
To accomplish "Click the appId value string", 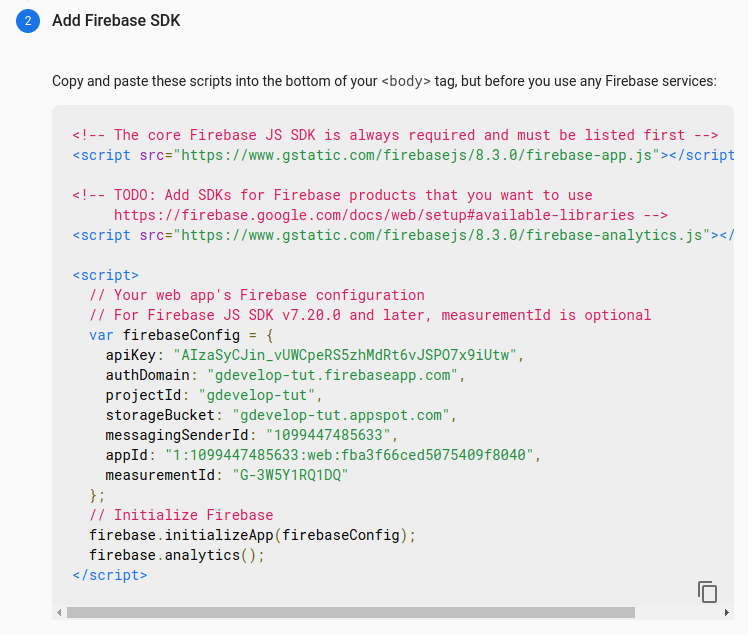I will [352, 455].
